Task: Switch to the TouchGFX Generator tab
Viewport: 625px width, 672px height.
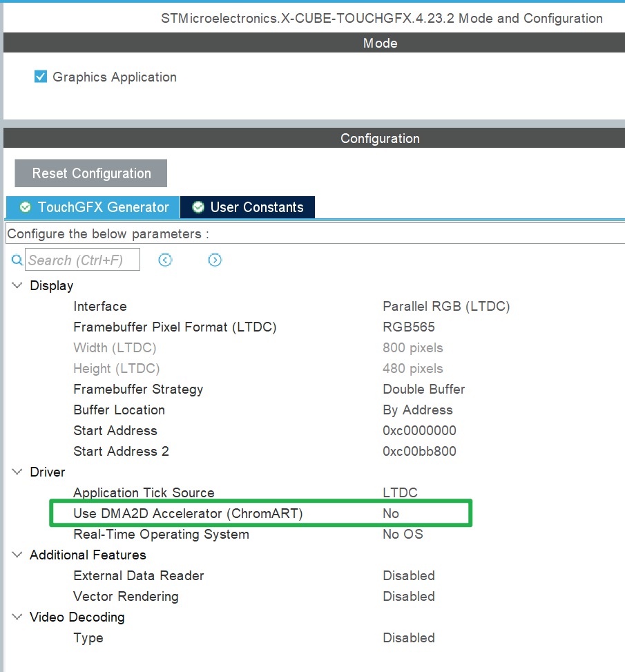Action: (x=93, y=207)
